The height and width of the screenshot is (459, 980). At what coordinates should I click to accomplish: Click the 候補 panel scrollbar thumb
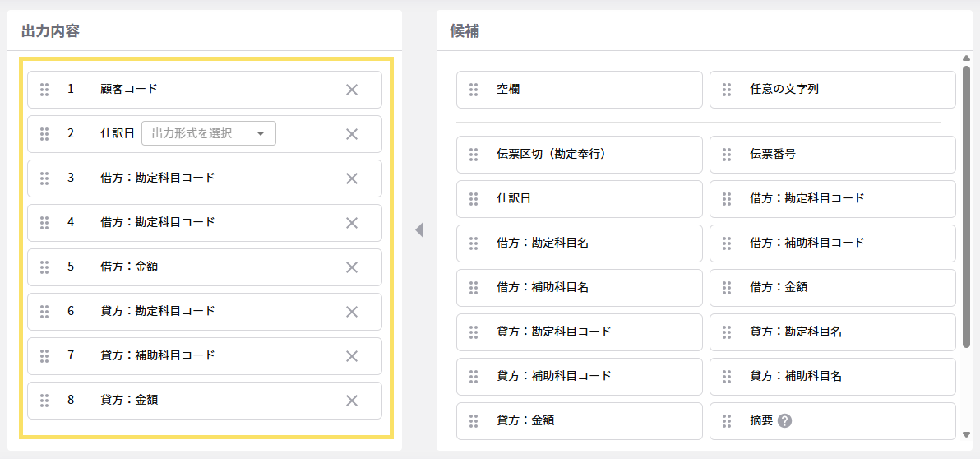coord(966,206)
